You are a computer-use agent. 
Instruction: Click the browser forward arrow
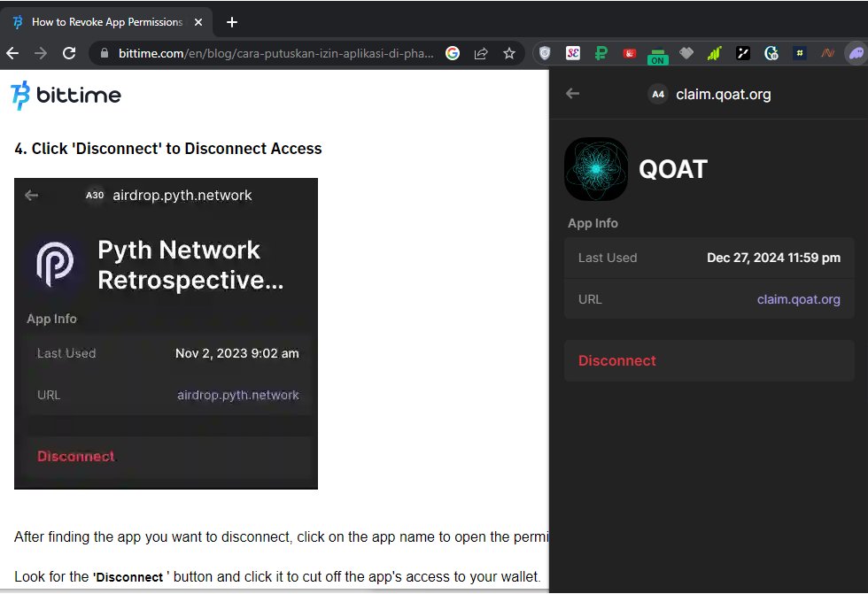click(x=41, y=53)
